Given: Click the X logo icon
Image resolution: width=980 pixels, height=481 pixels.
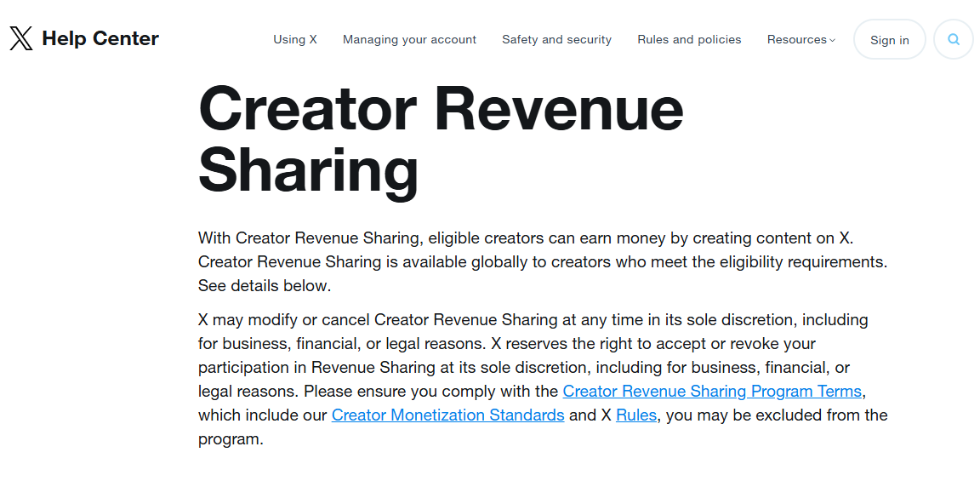Looking at the screenshot, I should point(21,39).
